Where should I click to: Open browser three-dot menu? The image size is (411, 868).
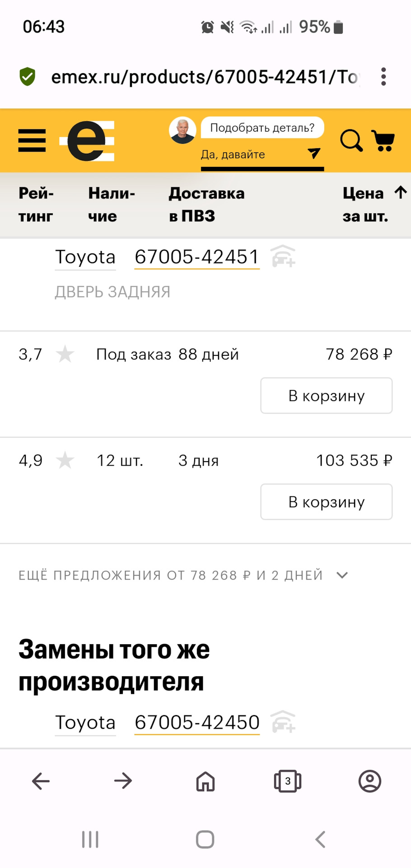[383, 77]
